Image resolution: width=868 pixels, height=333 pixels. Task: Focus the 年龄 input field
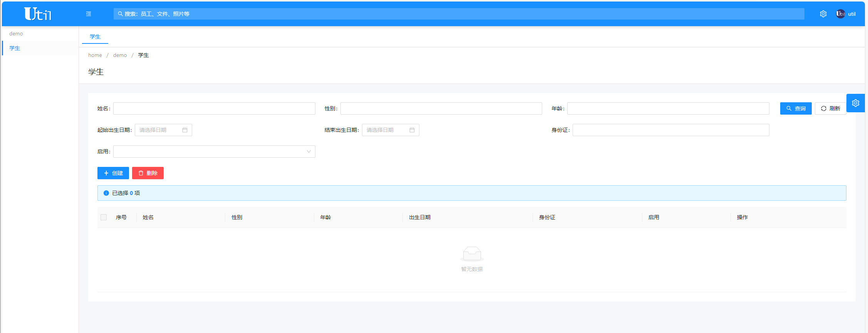668,108
